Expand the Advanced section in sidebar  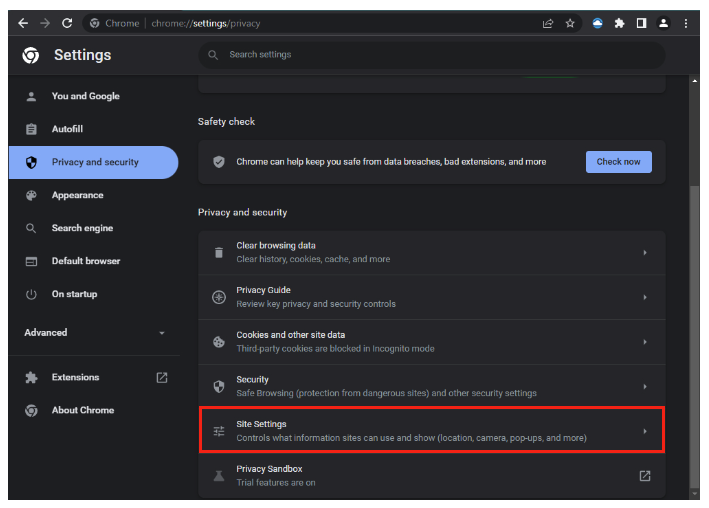94,332
